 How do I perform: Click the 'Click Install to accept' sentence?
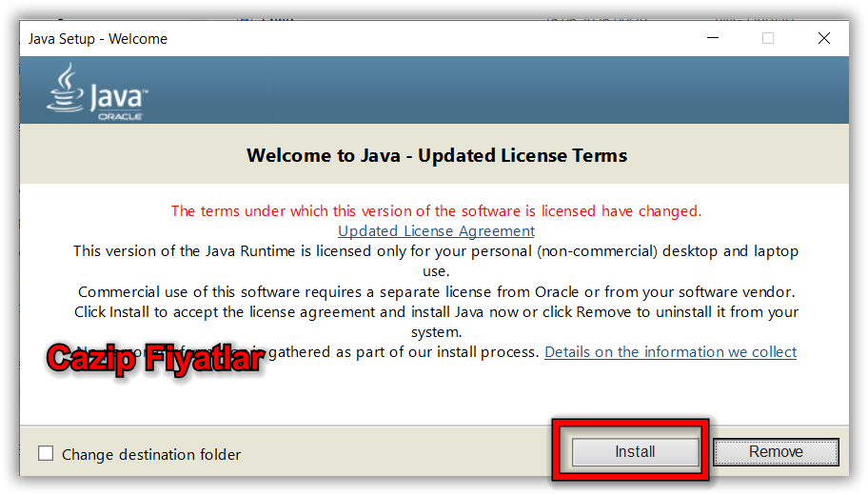tap(436, 322)
